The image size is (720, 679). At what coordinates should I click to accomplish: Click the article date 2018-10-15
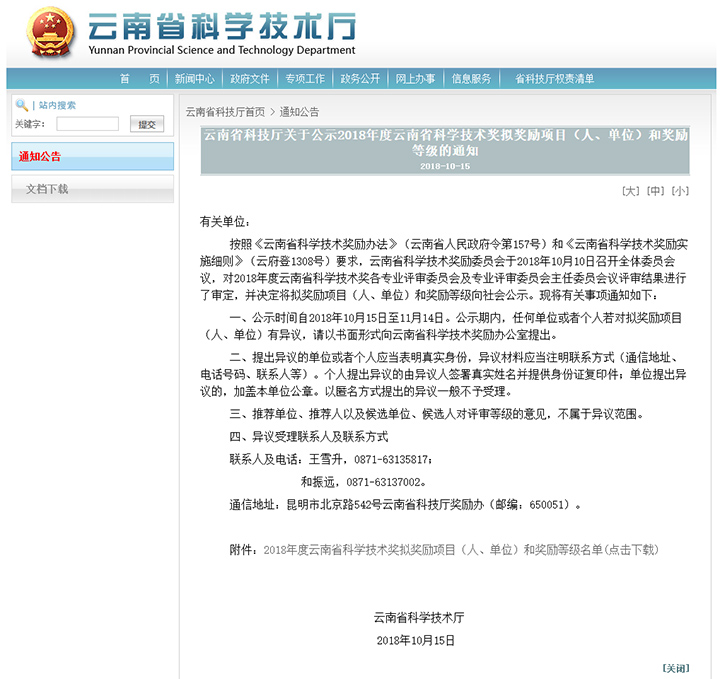tap(445, 166)
